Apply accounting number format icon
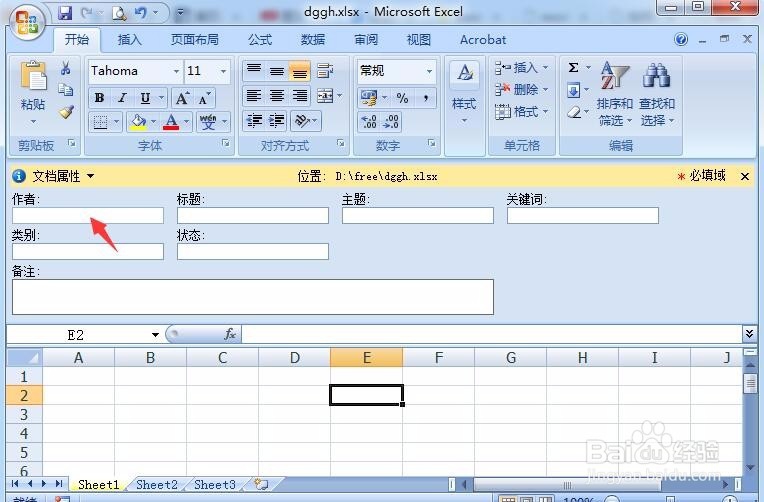764x502 pixels. pyautogui.click(x=369, y=98)
